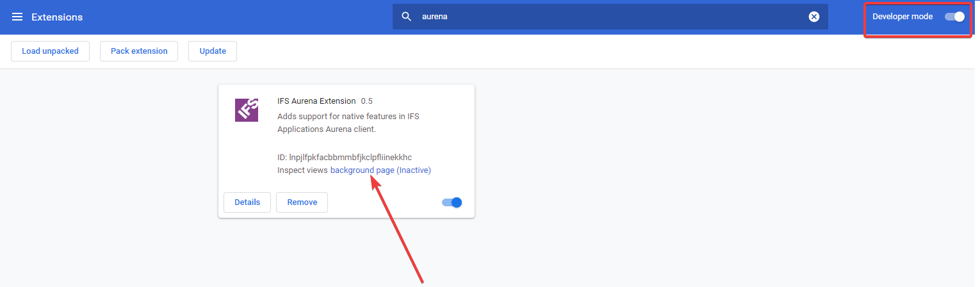
Task: Click the extension version number 0.5
Action: tap(366, 101)
